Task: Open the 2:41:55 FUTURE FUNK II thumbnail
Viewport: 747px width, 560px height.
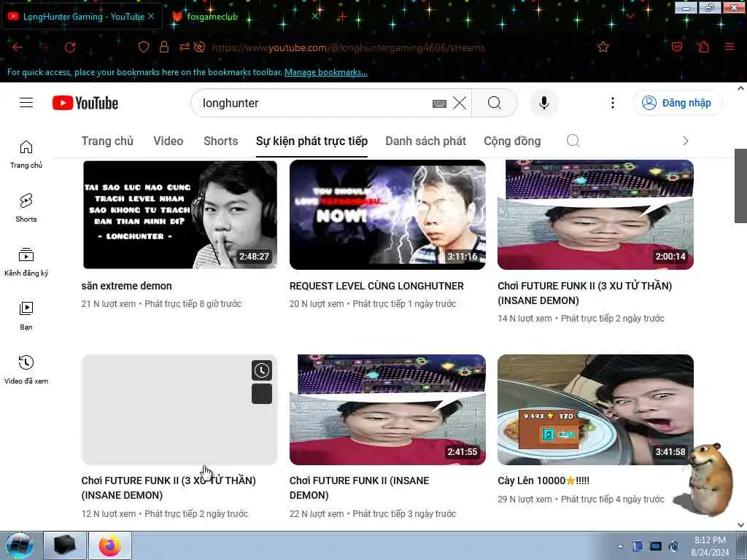Action: pyautogui.click(x=388, y=410)
